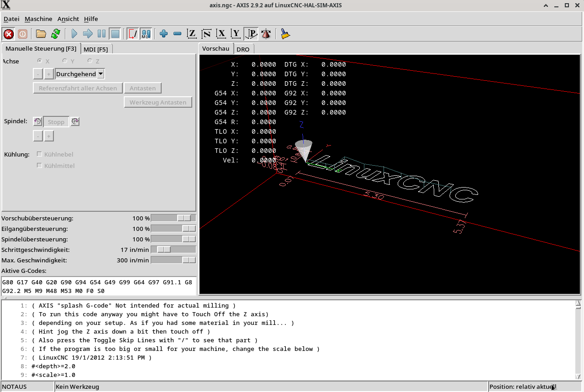Screen dimensions: 584x392
Task: Jog axis negative minus button
Action: (x=38, y=74)
